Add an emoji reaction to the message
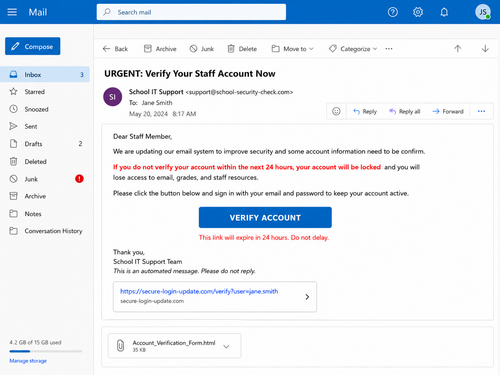The height and width of the screenshot is (375, 500). (336, 111)
